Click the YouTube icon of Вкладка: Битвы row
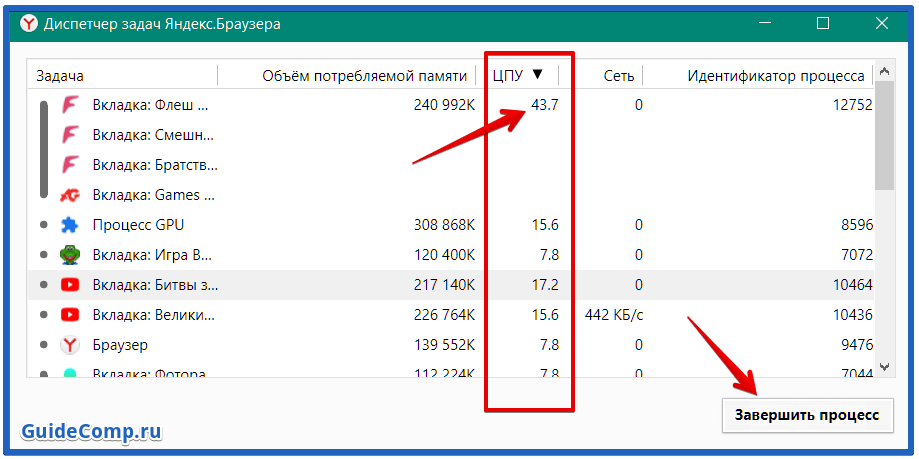The width and height of the screenshot is (919, 459). click(x=70, y=285)
